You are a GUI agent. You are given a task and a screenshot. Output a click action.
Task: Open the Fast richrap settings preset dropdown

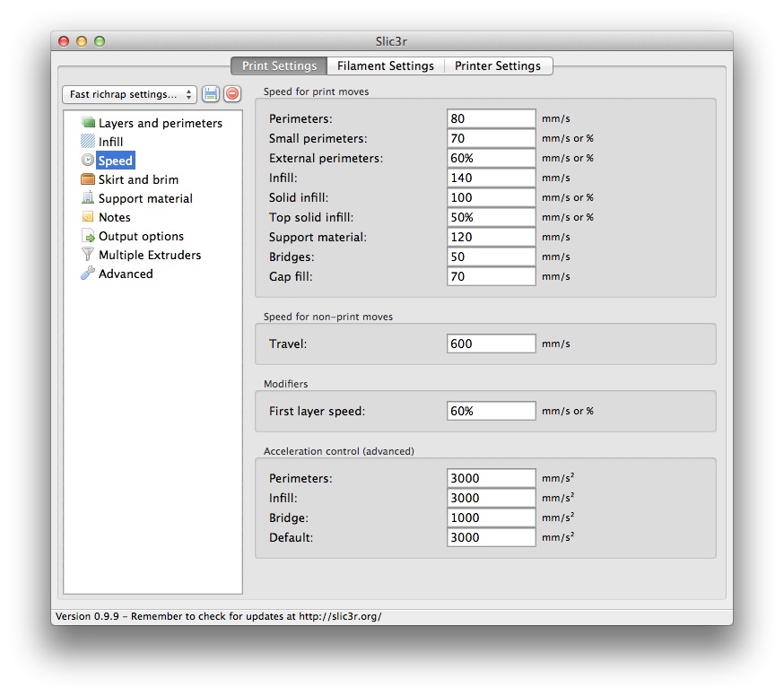point(129,94)
